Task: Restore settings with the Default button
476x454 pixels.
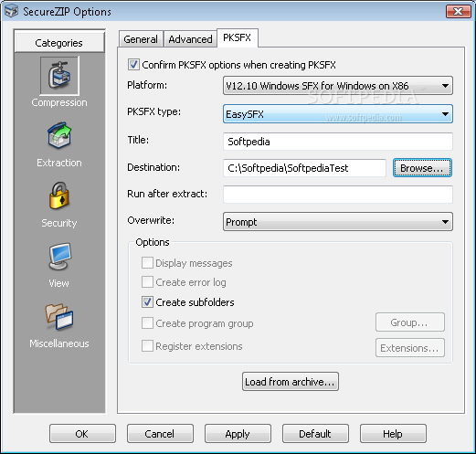Action: pyautogui.click(x=315, y=434)
